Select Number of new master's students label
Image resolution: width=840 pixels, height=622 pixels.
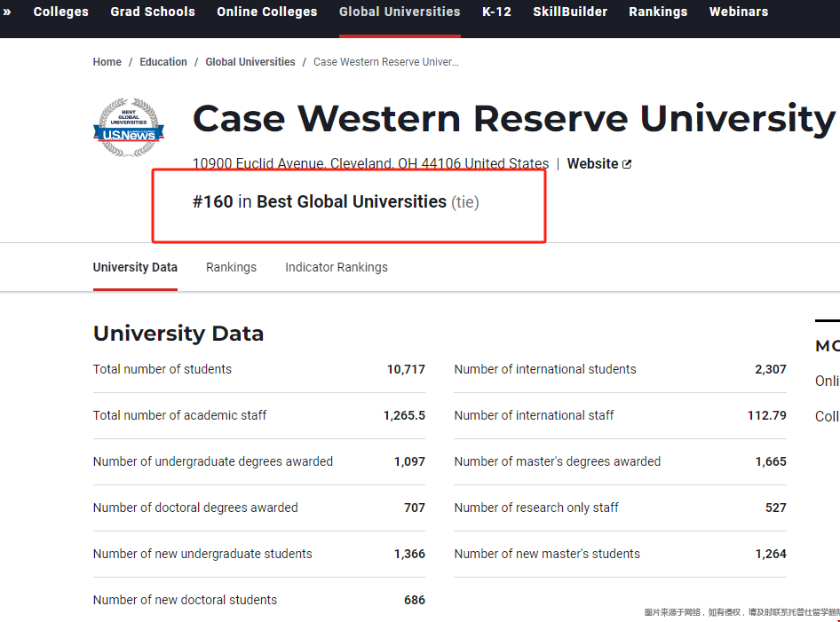[547, 554]
